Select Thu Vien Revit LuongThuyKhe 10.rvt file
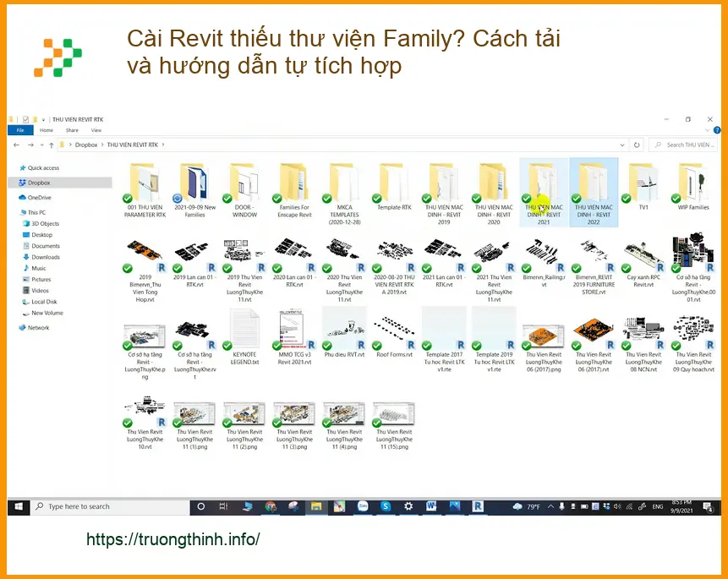 (145, 423)
